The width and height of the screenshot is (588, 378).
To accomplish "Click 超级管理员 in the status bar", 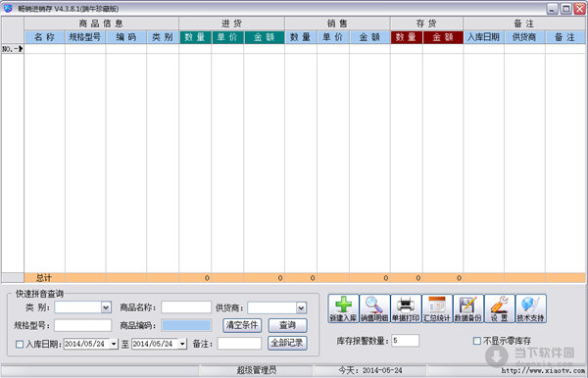I will click(257, 370).
